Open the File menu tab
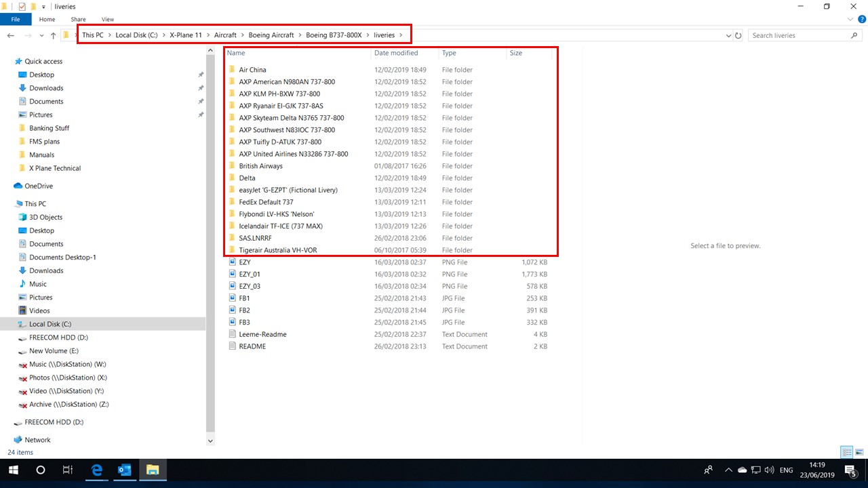The width and height of the screenshot is (868, 488). pos(16,20)
